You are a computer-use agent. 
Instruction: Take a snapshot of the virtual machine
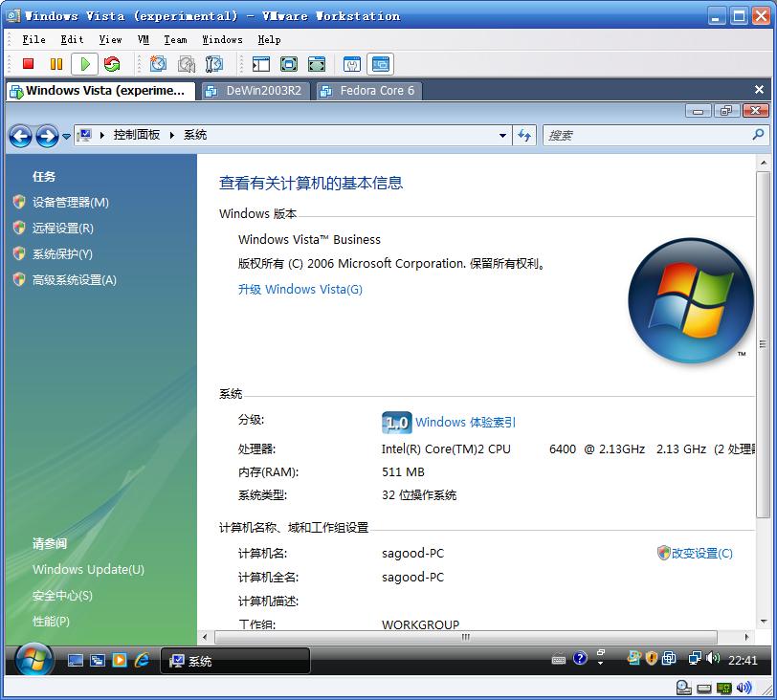pos(158,64)
